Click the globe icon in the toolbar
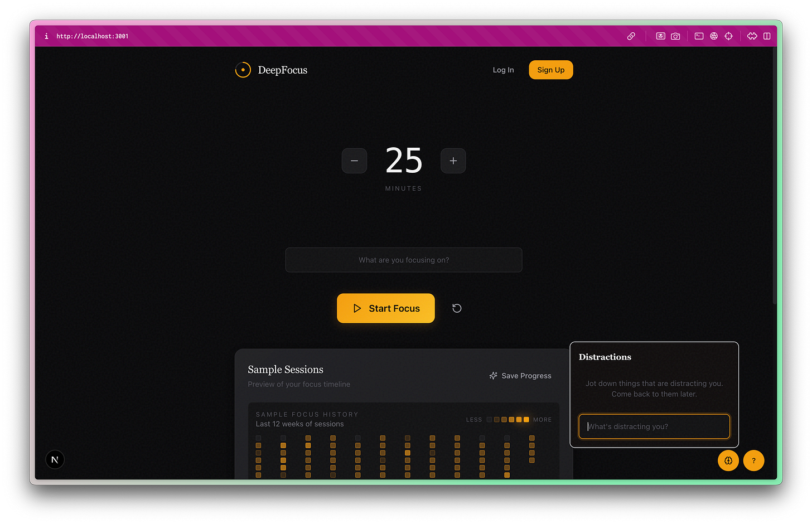Image resolution: width=812 pixels, height=524 pixels. coord(714,36)
